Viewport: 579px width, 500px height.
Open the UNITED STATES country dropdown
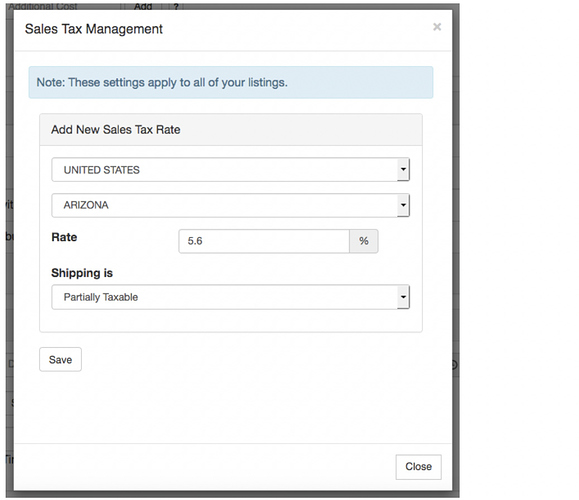click(230, 170)
